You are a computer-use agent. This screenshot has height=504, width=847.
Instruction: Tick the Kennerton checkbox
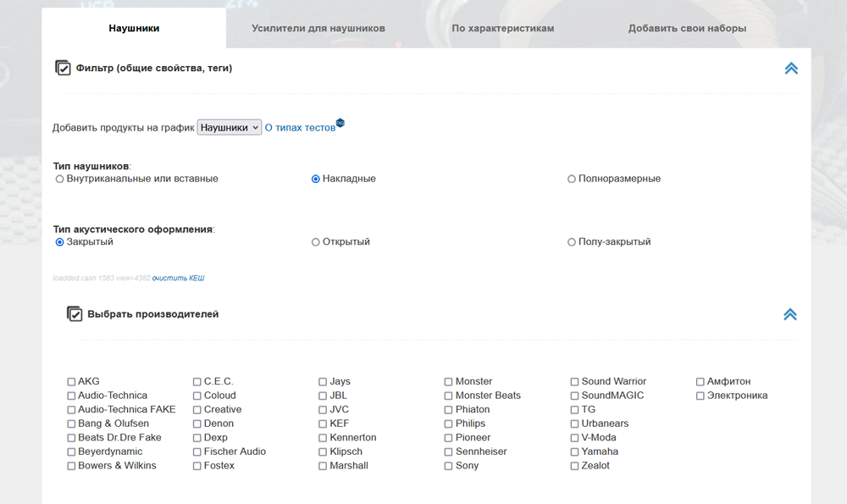coord(323,438)
